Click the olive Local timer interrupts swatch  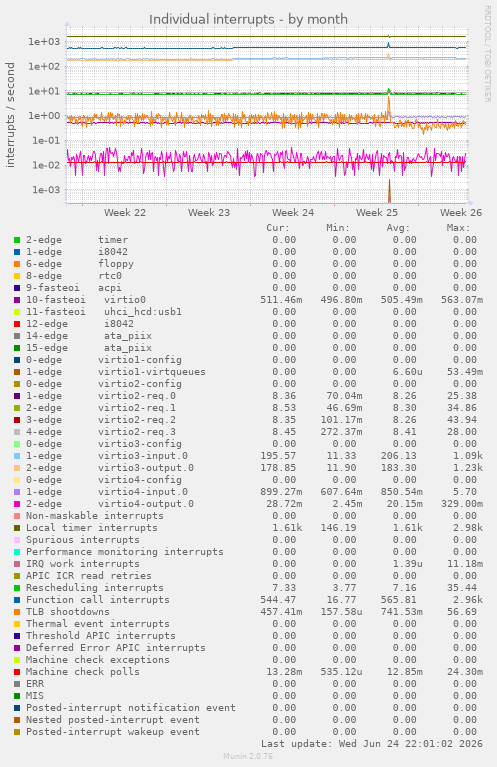click(x=17, y=528)
